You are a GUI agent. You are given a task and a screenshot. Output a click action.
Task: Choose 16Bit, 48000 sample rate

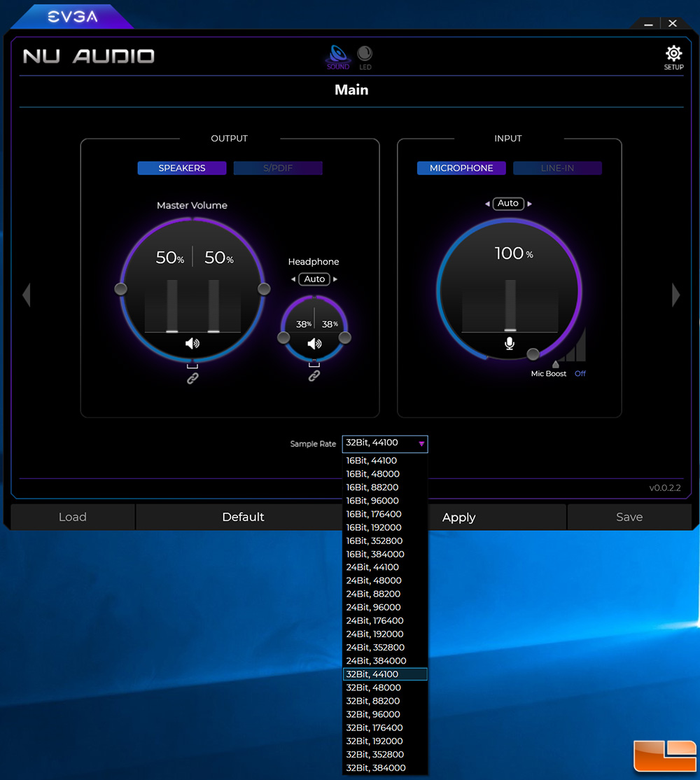coord(385,474)
